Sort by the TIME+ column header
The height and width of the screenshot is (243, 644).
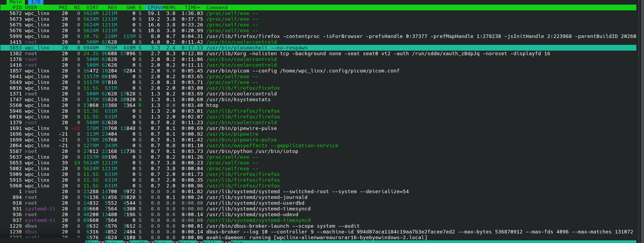(192, 8)
